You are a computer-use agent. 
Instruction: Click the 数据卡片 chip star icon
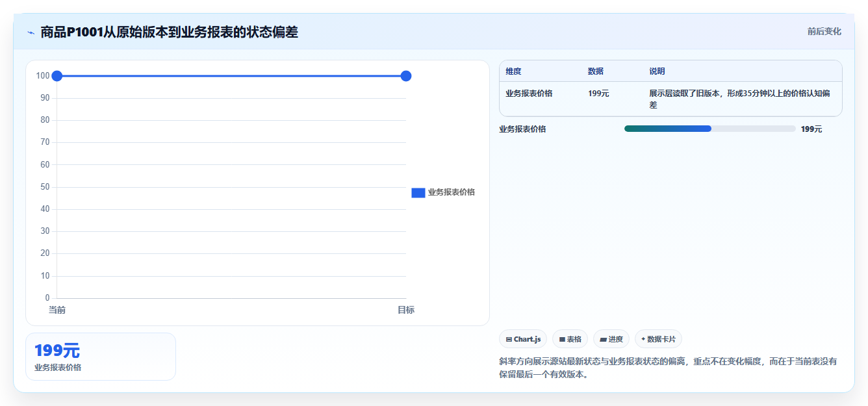pyautogui.click(x=643, y=339)
